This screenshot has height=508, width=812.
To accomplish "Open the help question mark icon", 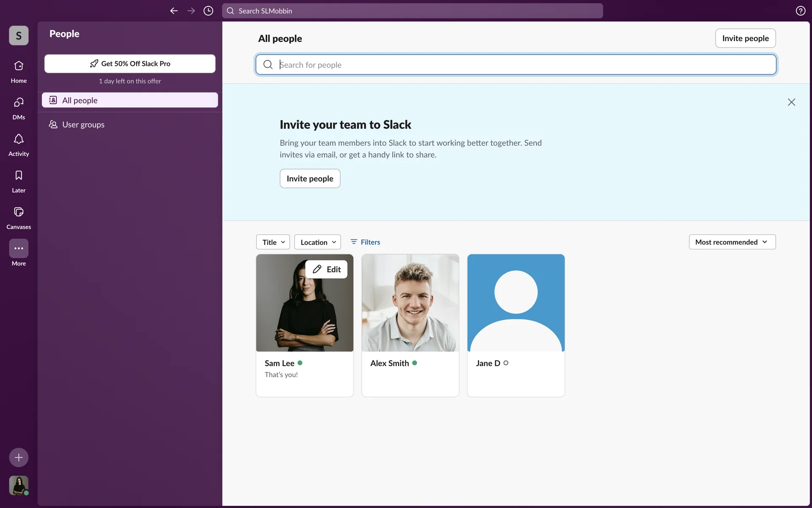I will click(x=800, y=11).
